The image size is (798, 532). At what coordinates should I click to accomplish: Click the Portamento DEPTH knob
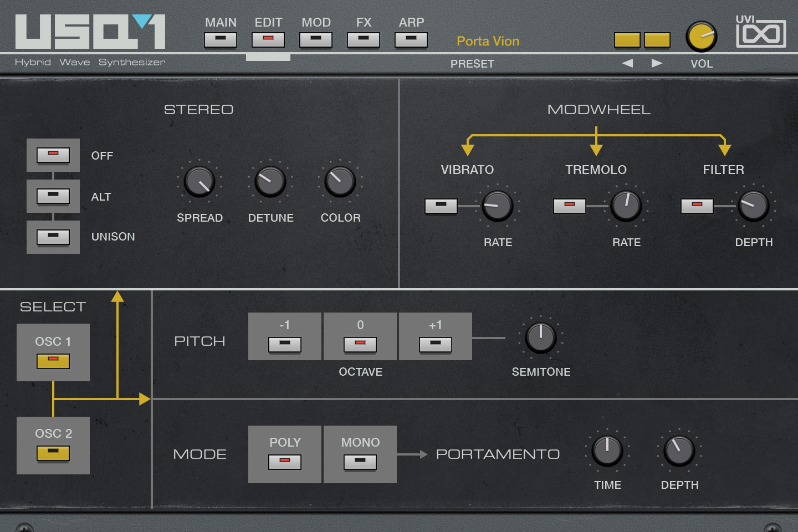pyautogui.click(x=679, y=451)
